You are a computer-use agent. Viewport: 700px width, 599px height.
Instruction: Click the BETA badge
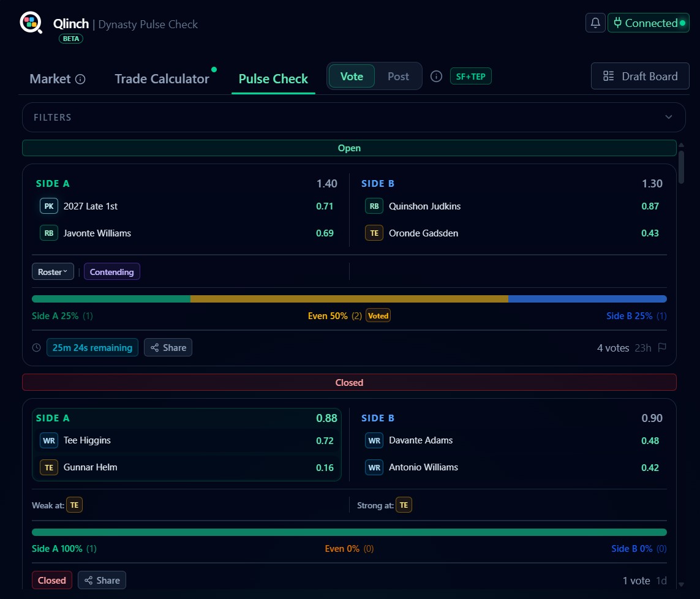[71, 39]
